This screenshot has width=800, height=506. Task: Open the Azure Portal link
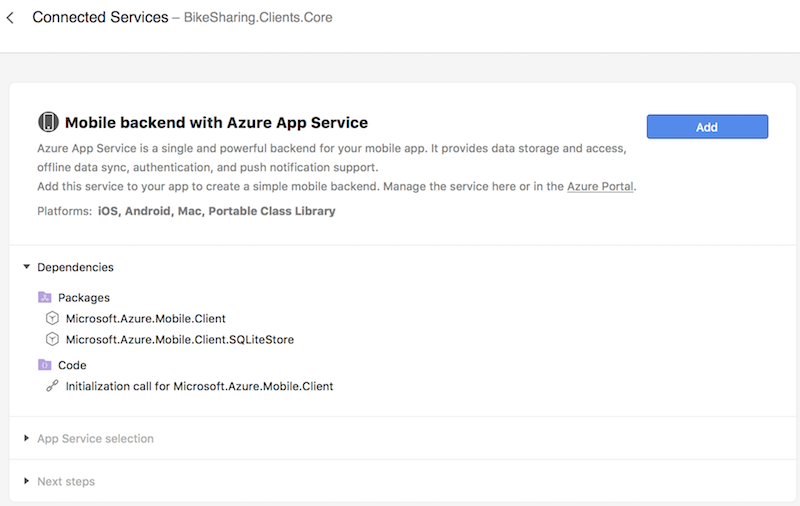[x=600, y=186]
